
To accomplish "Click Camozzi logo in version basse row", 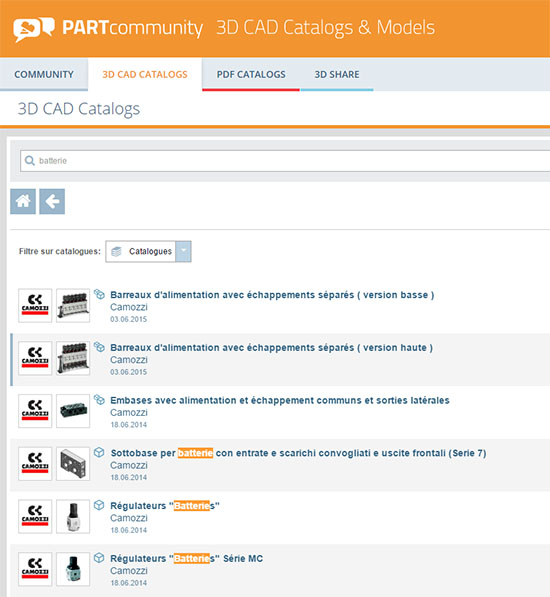I will (35, 305).
